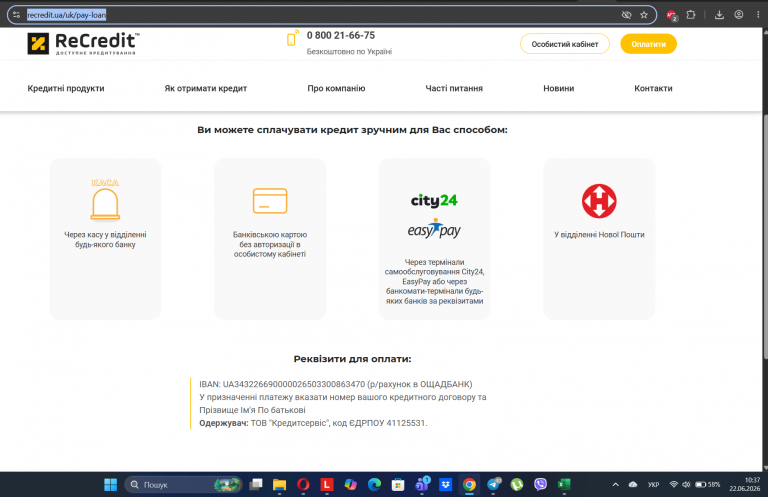Open Microsoft Store from taskbar

398,484
